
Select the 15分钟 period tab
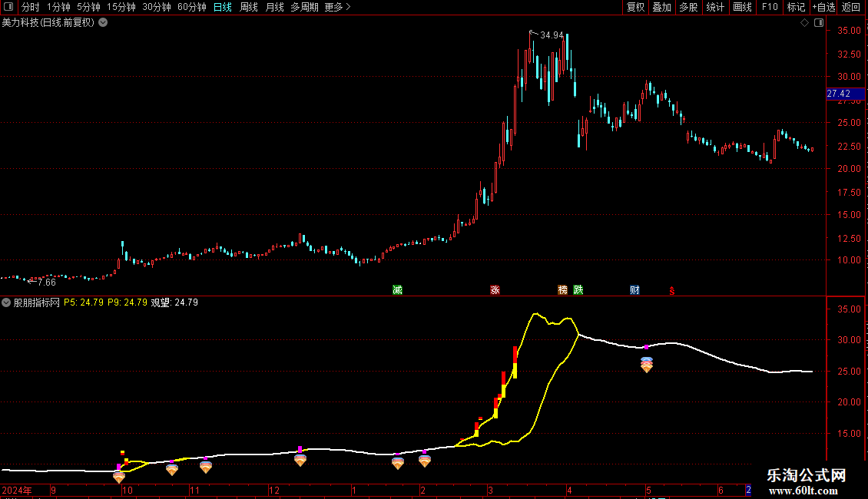pyautogui.click(x=121, y=7)
